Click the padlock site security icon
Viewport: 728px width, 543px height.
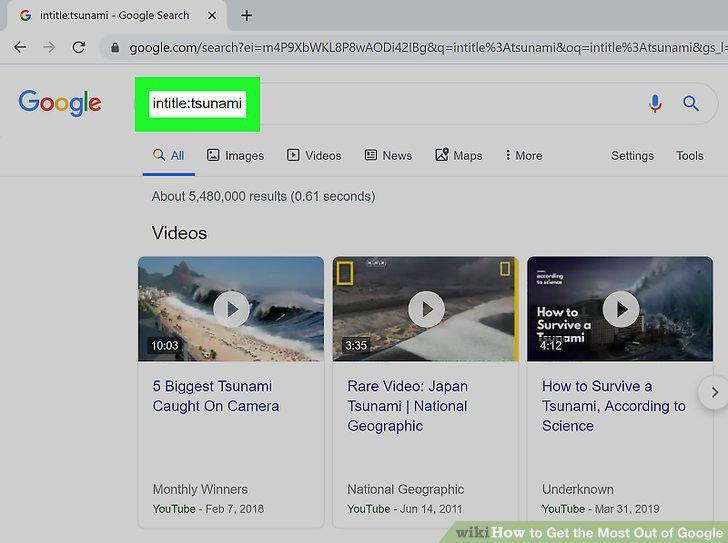115,48
